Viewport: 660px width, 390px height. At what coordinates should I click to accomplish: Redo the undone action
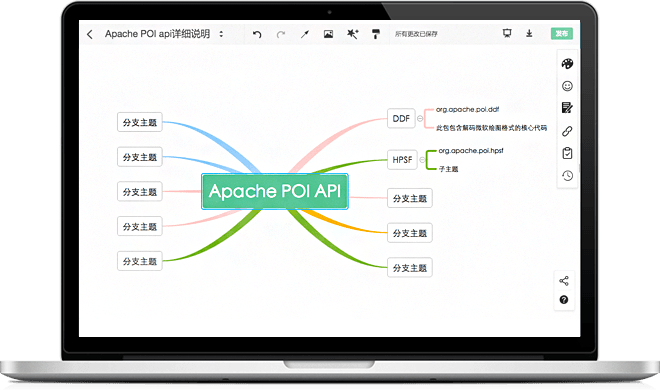(281, 34)
